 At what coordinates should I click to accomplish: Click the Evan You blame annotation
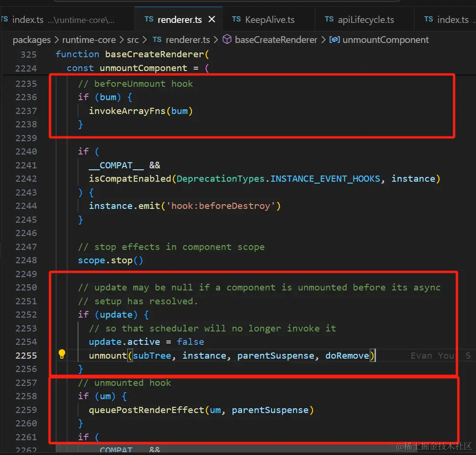(x=432, y=356)
